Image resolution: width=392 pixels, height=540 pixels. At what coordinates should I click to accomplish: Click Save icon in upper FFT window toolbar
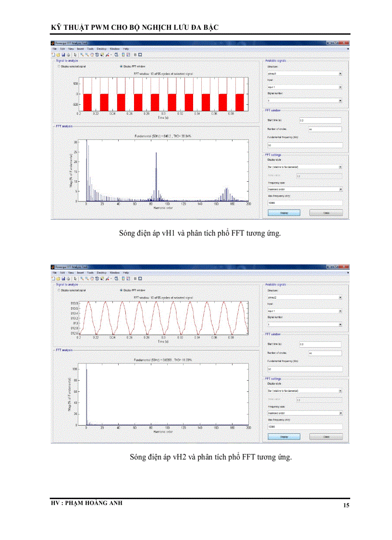(62, 54)
